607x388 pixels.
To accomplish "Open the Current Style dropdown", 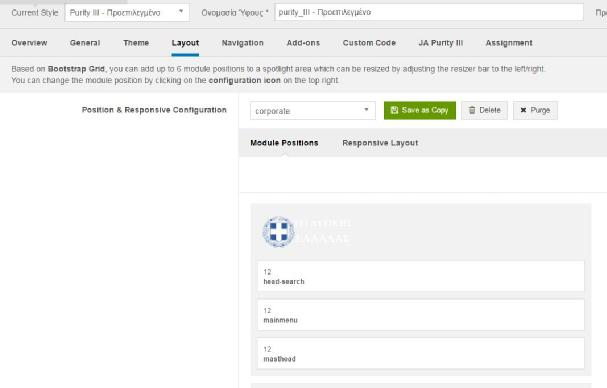I will coord(127,12).
